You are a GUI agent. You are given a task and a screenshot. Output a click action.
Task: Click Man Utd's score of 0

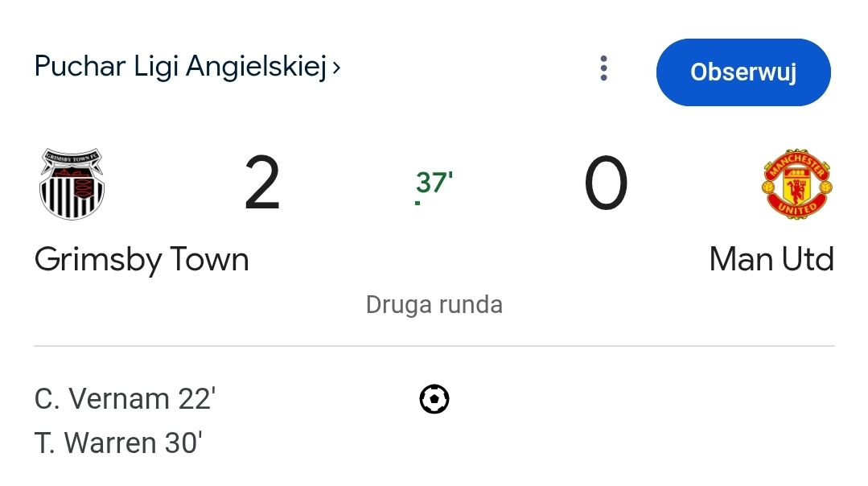coord(605,184)
